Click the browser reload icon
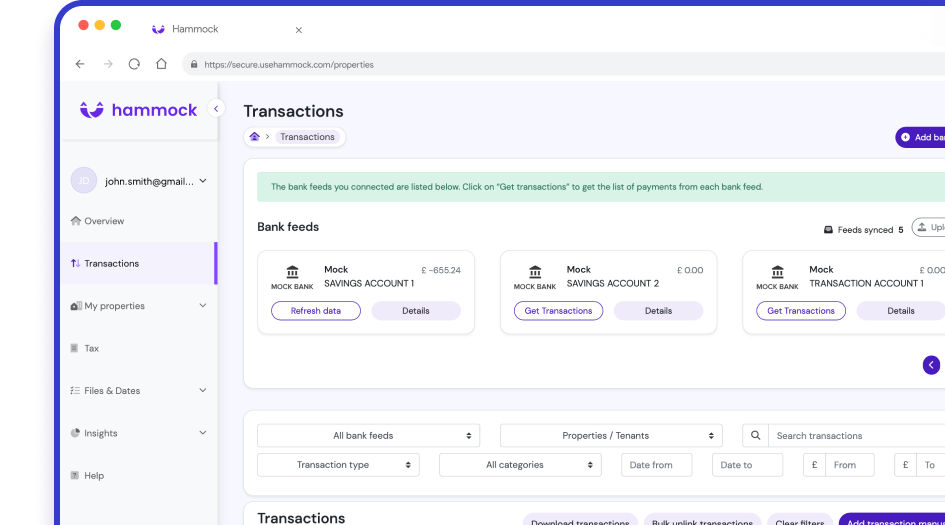Screen dimensions: 945x525 pyautogui.click(x=134, y=64)
